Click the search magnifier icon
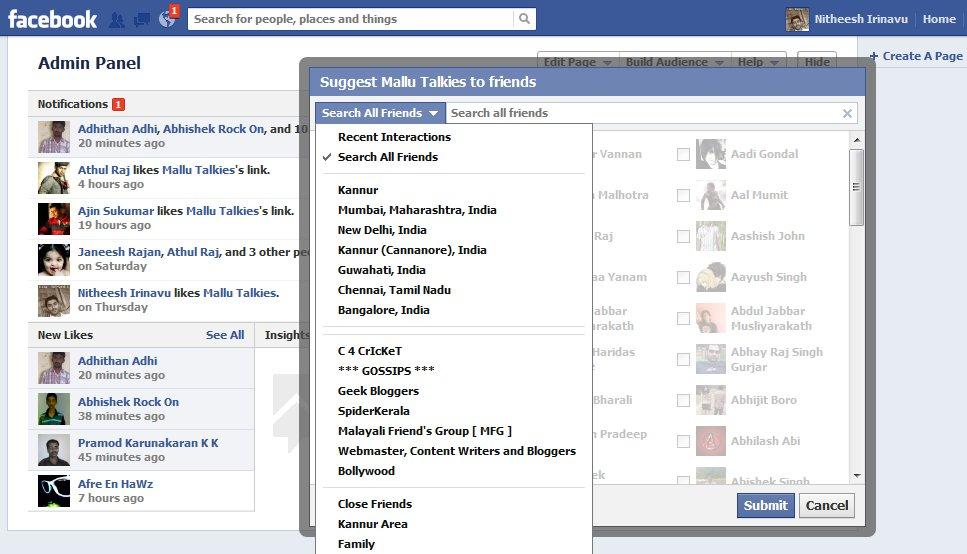The width and height of the screenshot is (967, 554). pos(524,19)
